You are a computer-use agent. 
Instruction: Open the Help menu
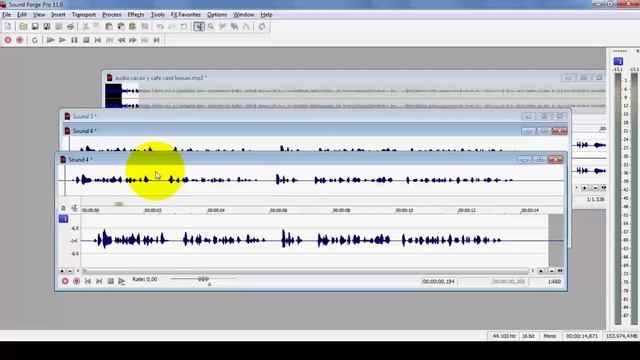(x=266, y=15)
